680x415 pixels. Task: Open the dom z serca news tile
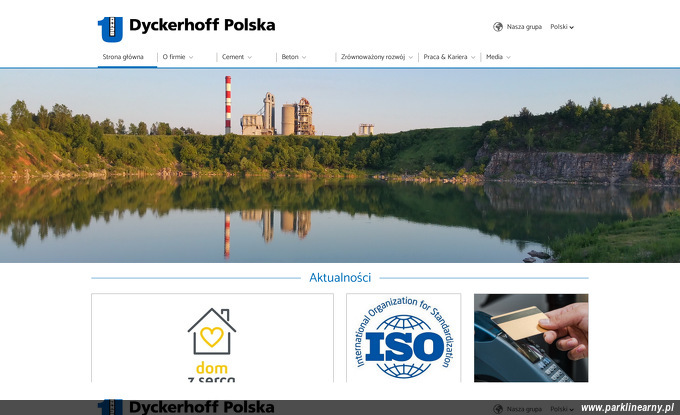212,338
